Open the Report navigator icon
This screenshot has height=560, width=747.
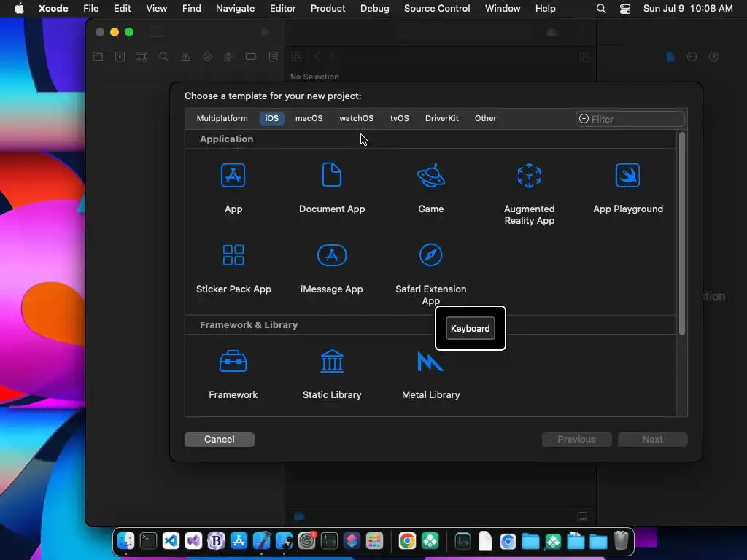[x=273, y=57]
